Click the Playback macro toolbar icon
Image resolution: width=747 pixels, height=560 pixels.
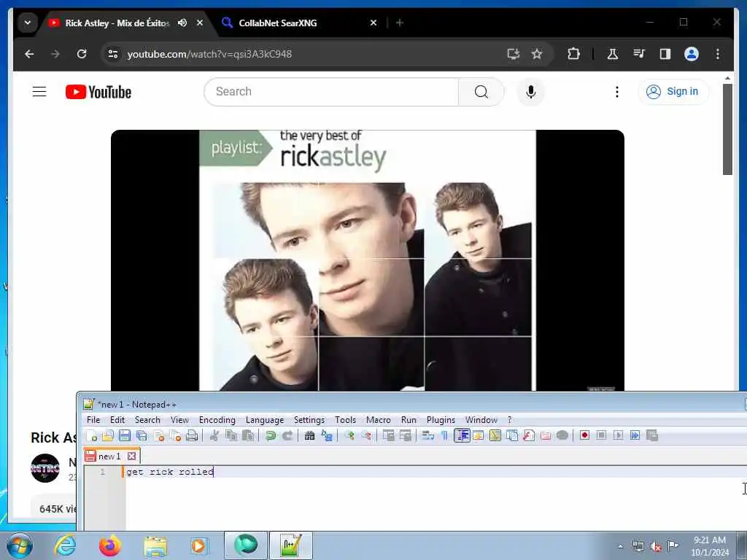click(x=619, y=435)
